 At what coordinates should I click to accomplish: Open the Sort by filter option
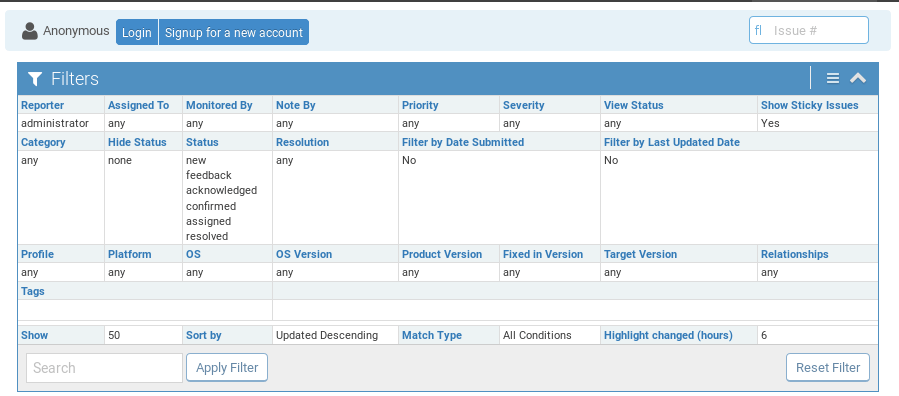click(x=204, y=335)
